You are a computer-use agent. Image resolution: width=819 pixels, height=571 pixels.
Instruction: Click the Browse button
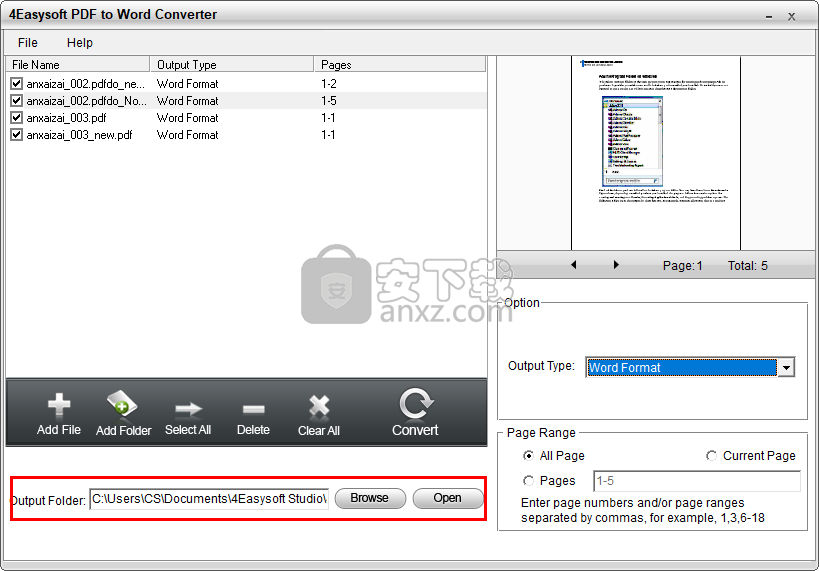point(370,498)
